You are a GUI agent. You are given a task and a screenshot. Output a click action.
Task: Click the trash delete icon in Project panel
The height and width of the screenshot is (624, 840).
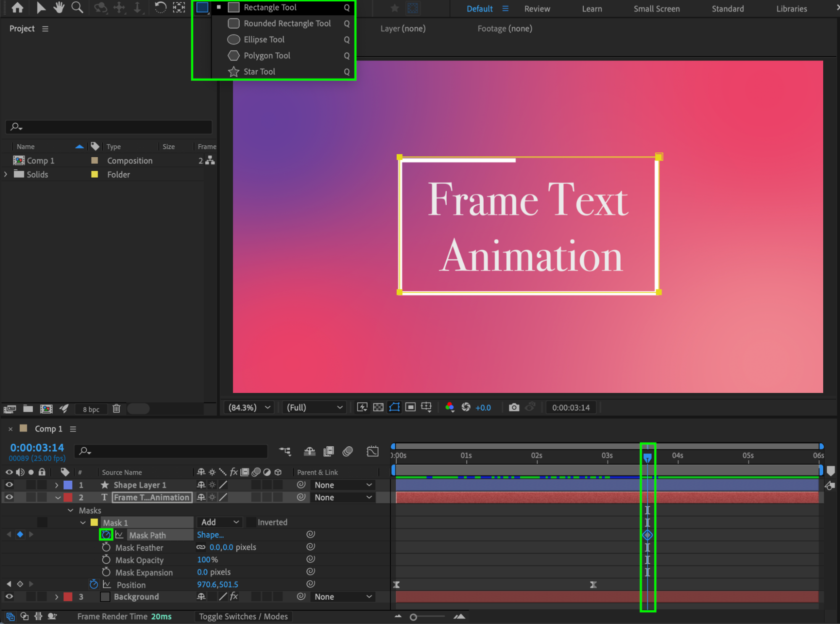click(116, 409)
